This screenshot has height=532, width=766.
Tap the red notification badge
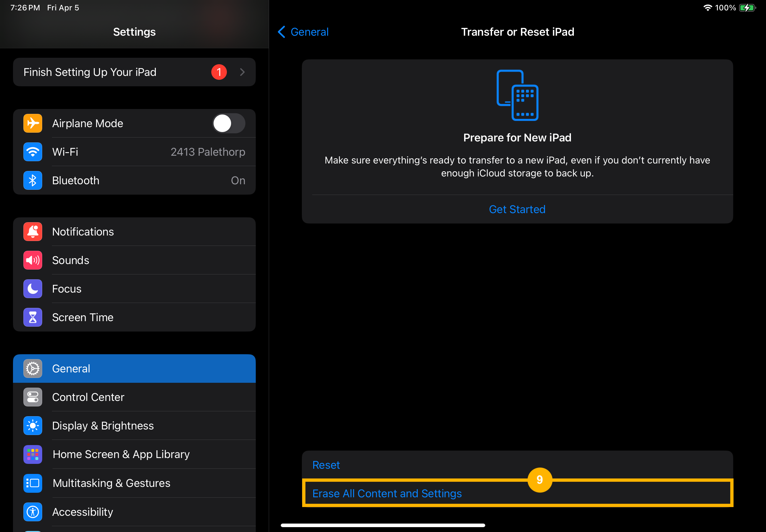coord(219,72)
